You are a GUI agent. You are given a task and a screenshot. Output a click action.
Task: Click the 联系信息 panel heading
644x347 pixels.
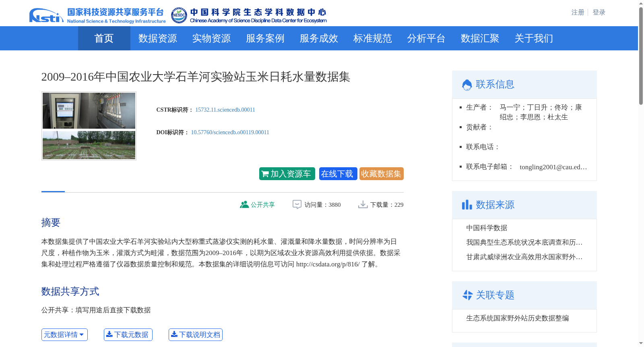[495, 84]
